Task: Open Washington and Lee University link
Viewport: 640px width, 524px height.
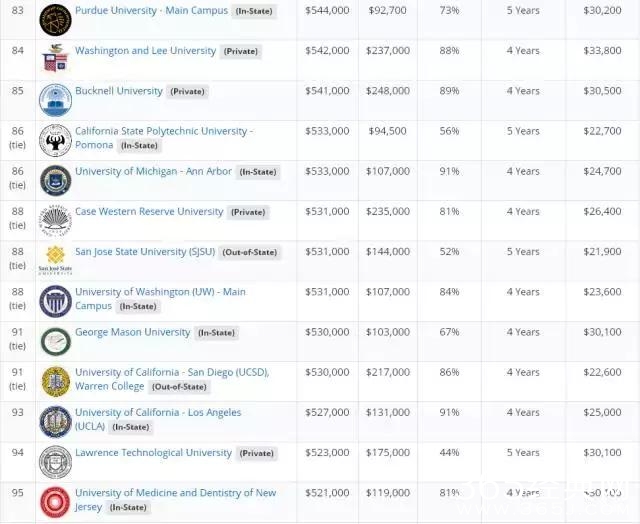Action: [145, 51]
